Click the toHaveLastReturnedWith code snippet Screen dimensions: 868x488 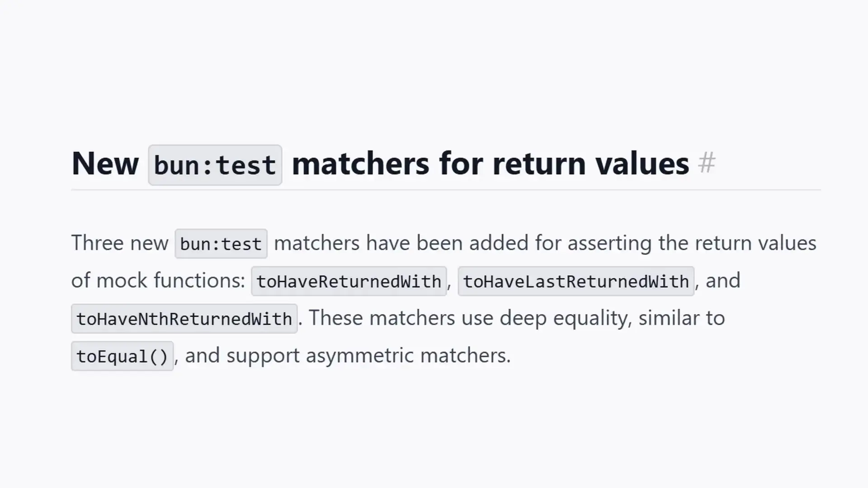576,282
